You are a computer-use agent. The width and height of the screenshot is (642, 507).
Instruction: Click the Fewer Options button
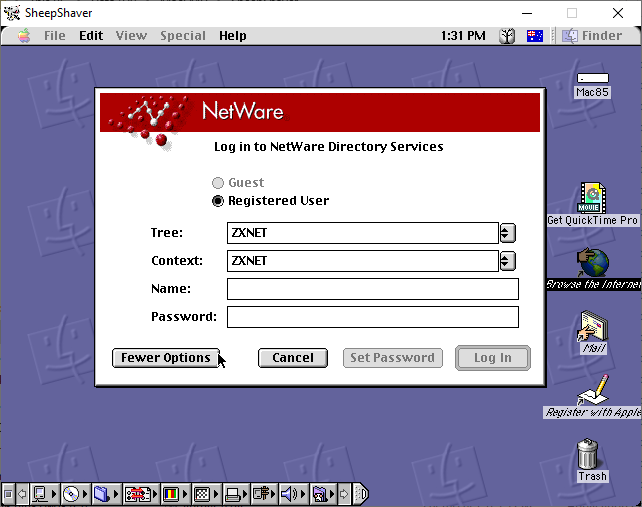pos(166,358)
